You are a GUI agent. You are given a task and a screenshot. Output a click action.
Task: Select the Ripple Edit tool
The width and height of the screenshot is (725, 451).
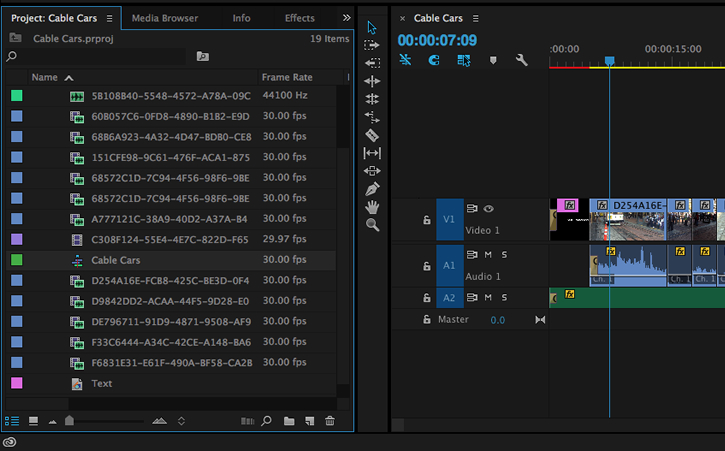(372, 81)
